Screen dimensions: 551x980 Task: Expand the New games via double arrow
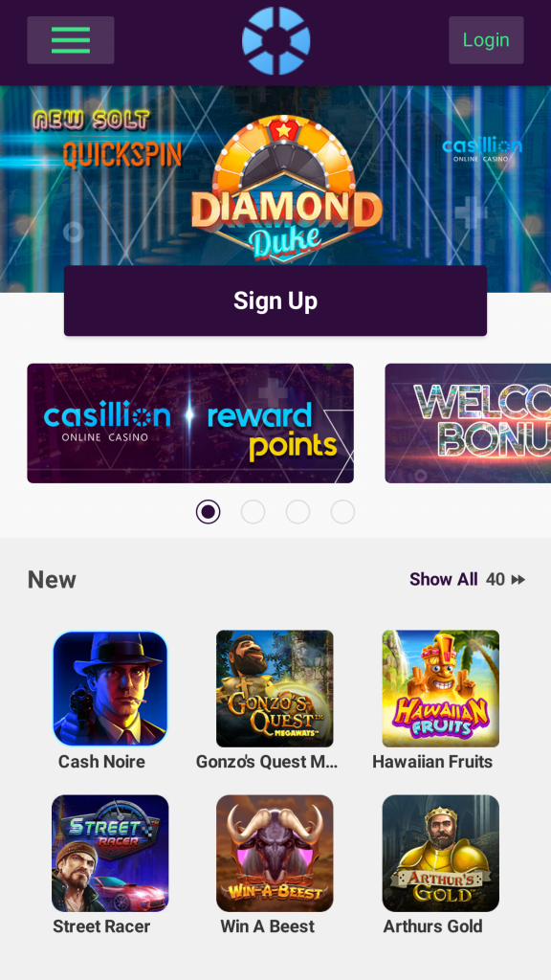click(518, 580)
